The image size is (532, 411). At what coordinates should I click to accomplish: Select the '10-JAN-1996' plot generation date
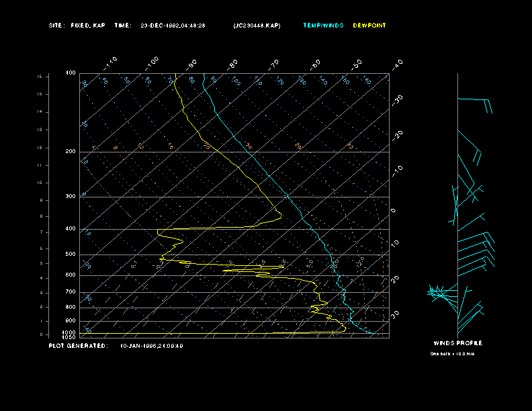(152, 346)
